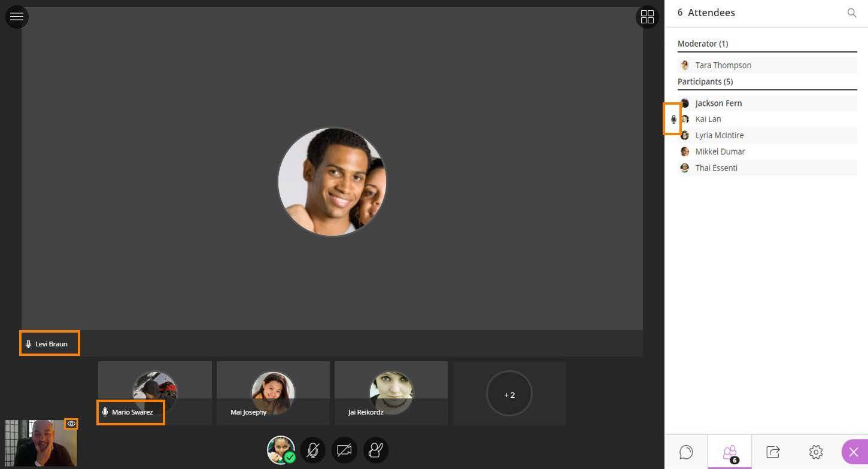Toggle the video camera on
868x469 pixels.
point(344,450)
